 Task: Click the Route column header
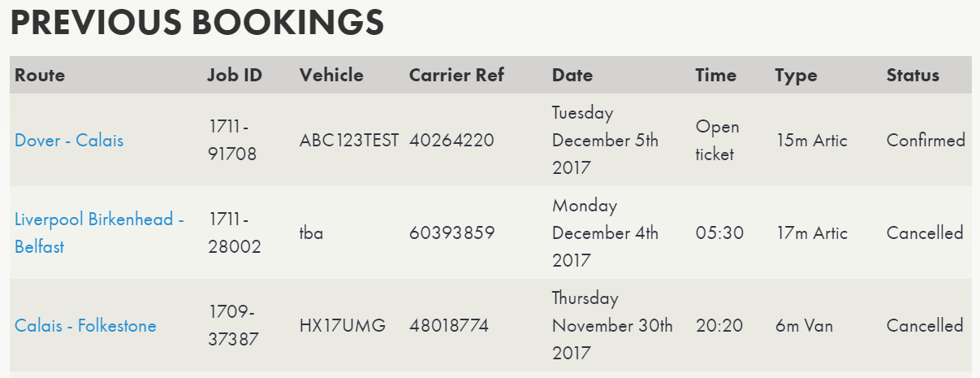(40, 76)
